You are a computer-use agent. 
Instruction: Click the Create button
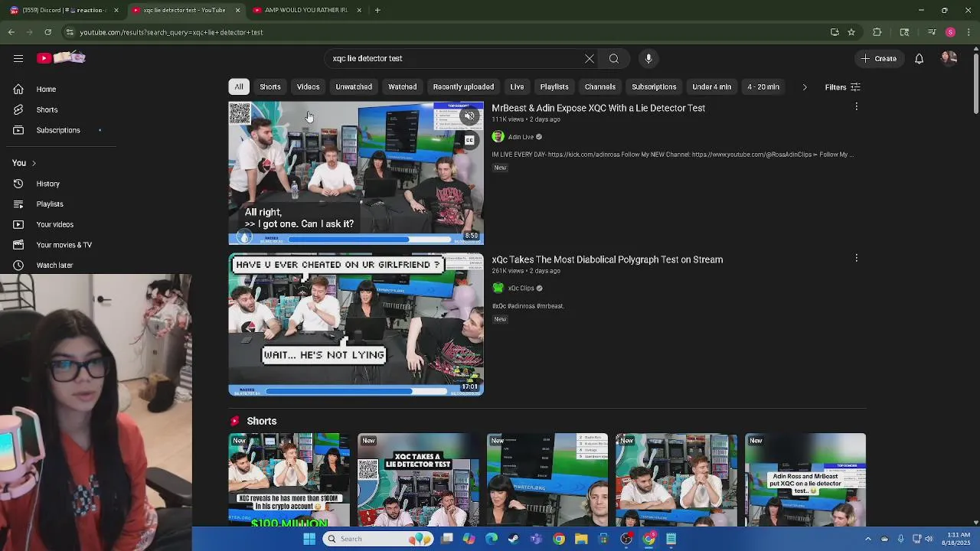878,58
